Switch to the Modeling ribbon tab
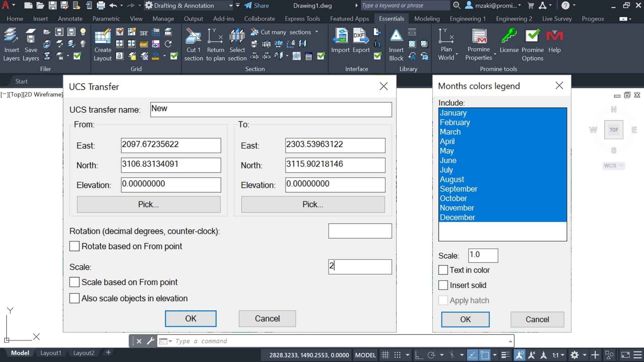Viewport: 644px width, 362px height. coord(427,18)
